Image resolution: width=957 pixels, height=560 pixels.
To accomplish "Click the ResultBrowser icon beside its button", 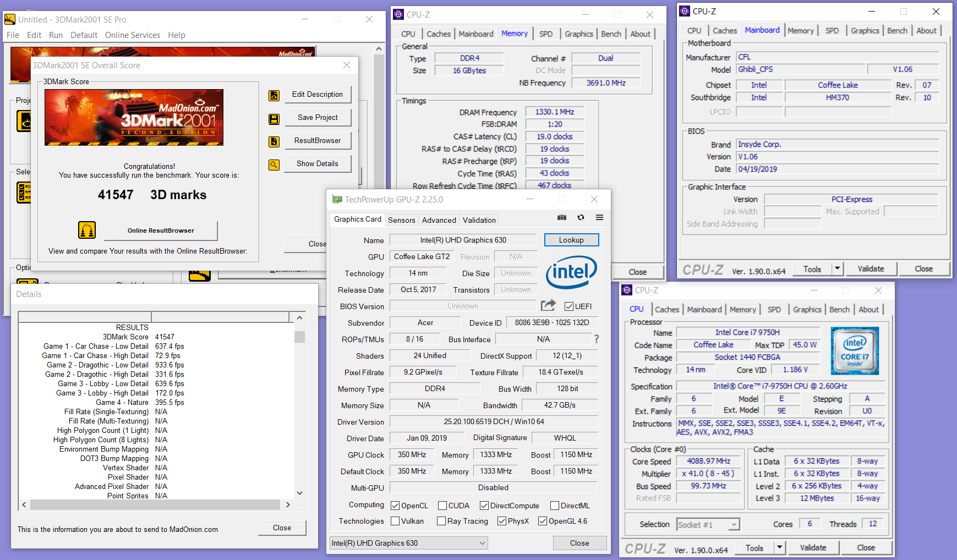I will coord(274,141).
